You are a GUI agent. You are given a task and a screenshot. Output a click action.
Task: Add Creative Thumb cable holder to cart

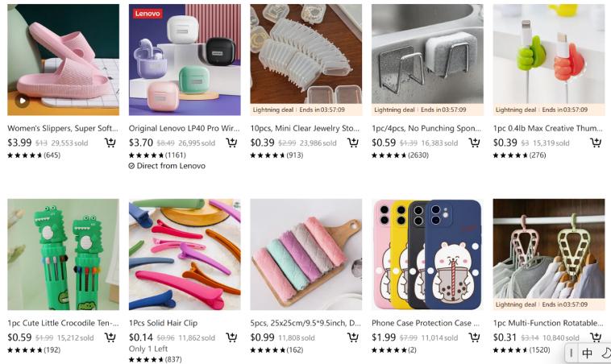click(596, 143)
